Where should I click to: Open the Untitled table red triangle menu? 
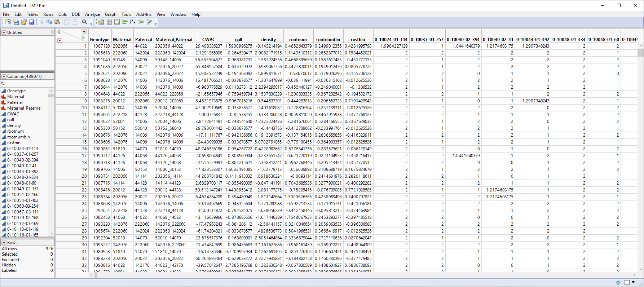[x=4, y=32]
